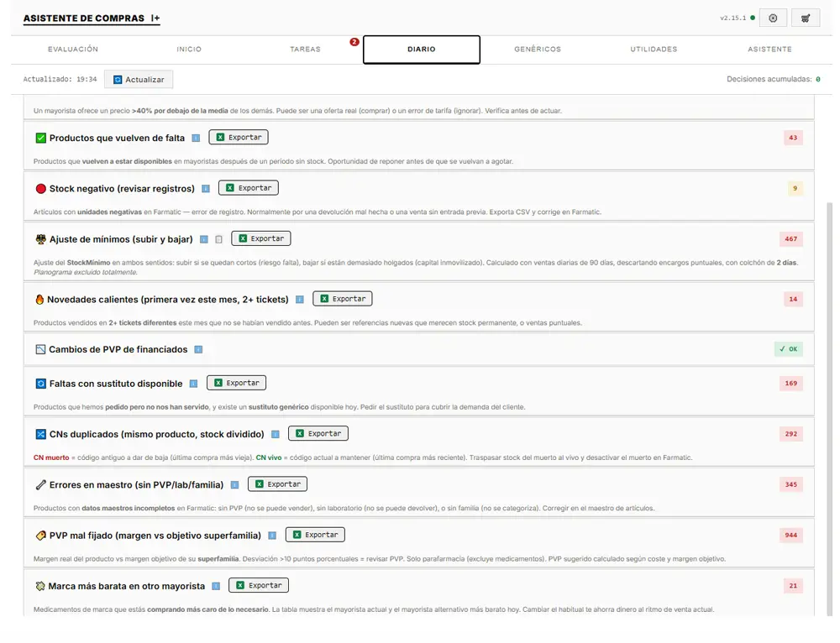840x643 pixels.
Task: Click info icon for Ajuste de mínimos
Action: click(204, 239)
